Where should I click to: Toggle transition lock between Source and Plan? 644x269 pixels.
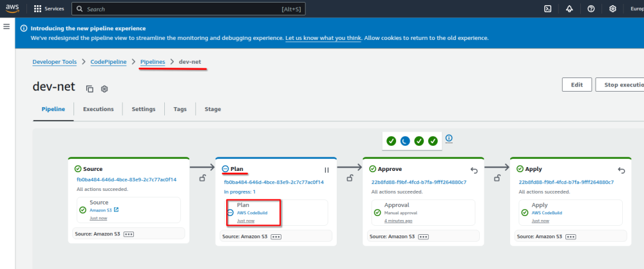click(202, 178)
